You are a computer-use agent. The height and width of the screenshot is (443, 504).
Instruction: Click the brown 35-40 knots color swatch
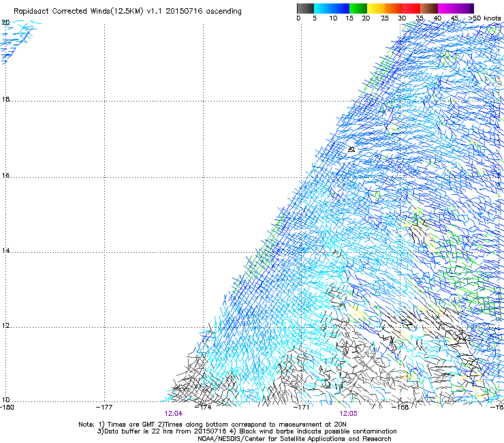coord(429,8)
